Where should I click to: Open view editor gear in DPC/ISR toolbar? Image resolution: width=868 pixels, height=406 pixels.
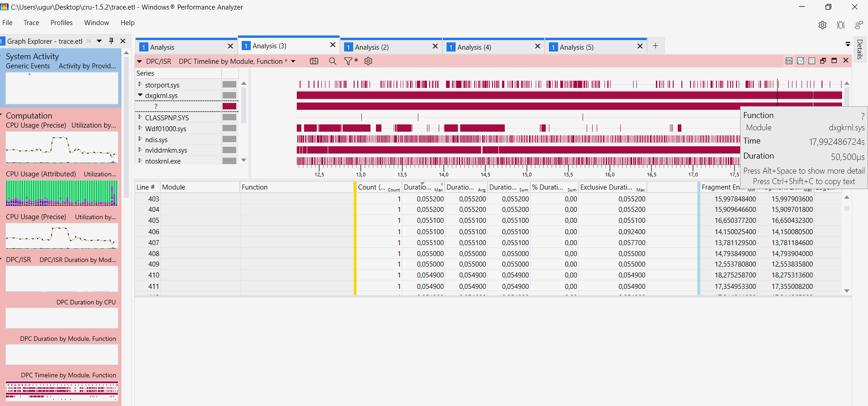click(368, 61)
